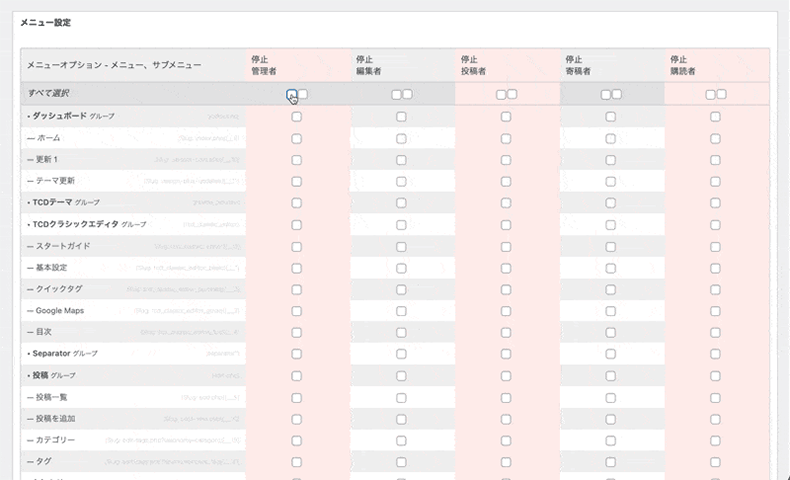Toggle 基本設定 checkbox for 投稿者

click(x=506, y=267)
